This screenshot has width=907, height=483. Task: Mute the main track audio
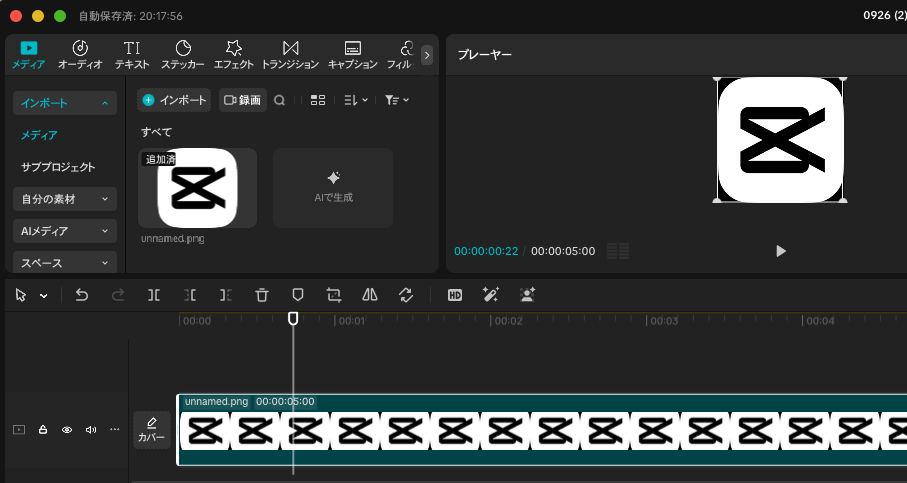click(x=91, y=430)
